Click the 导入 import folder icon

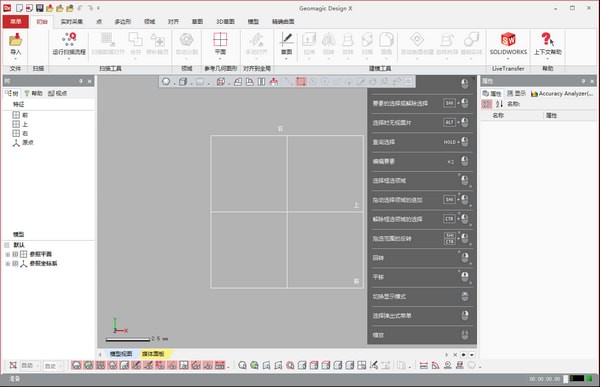tap(16, 39)
